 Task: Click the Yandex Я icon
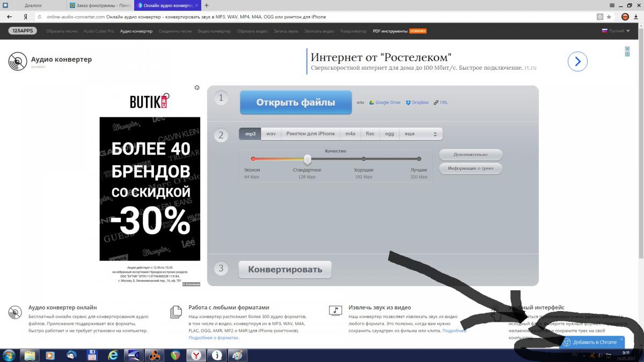point(25,17)
